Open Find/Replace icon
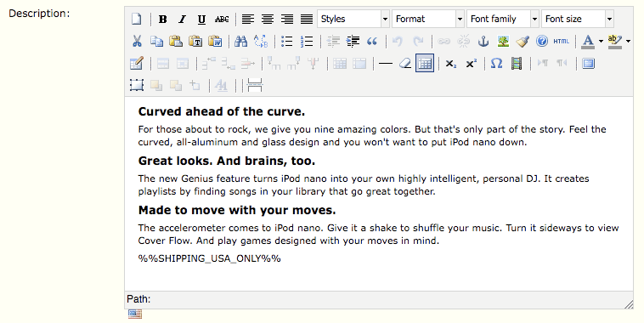 pyautogui.click(x=261, y=41)
